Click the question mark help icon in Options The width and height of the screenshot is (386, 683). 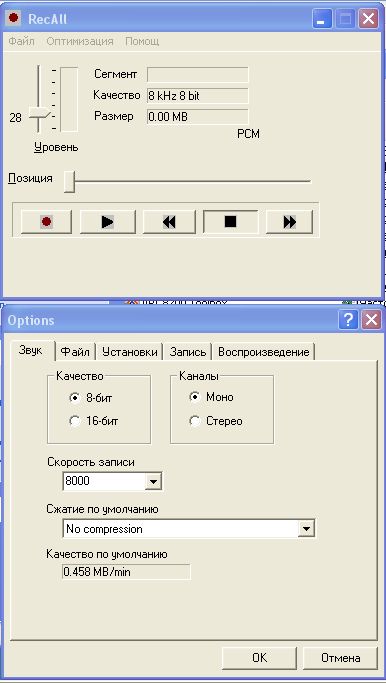348,320
